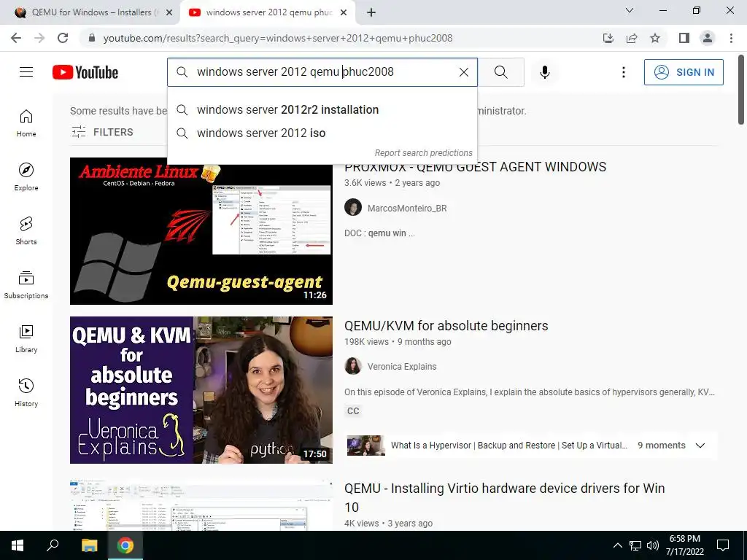747x560 pixels.
Task: Open search FILTERS
Action: (x=102, y=132)
